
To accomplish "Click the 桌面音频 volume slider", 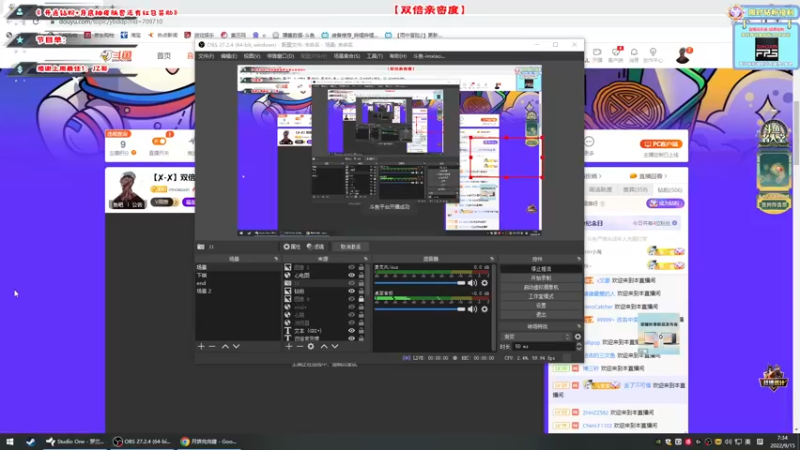I will 420,309.
